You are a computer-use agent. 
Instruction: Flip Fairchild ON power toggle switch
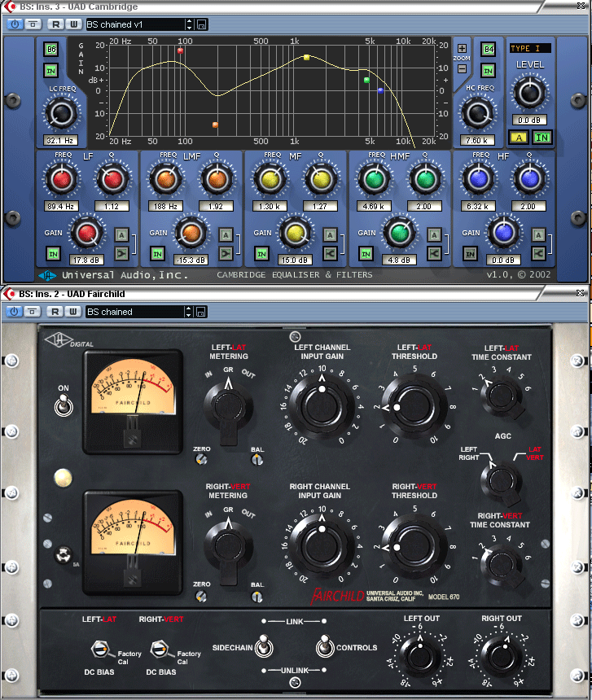(x=64, y=407)
